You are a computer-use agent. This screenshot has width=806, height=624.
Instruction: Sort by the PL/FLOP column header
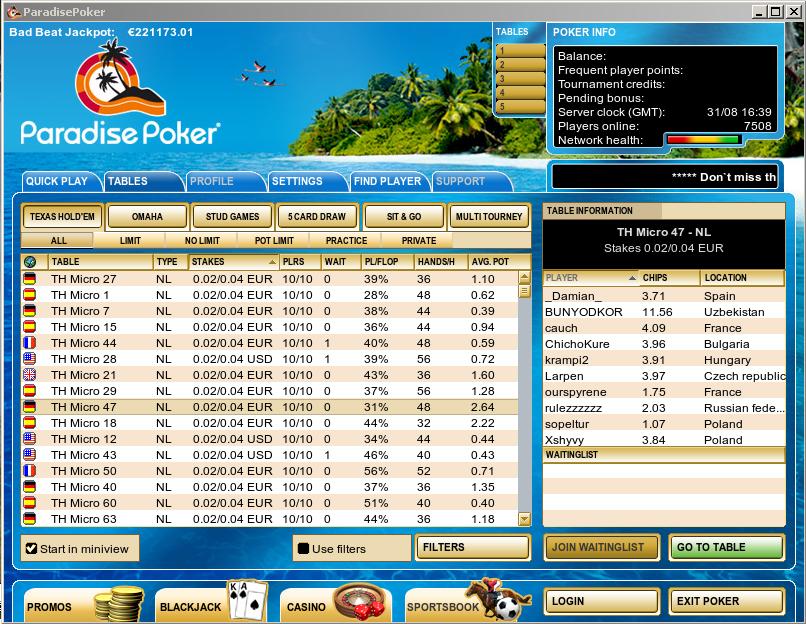click(388, 262)
